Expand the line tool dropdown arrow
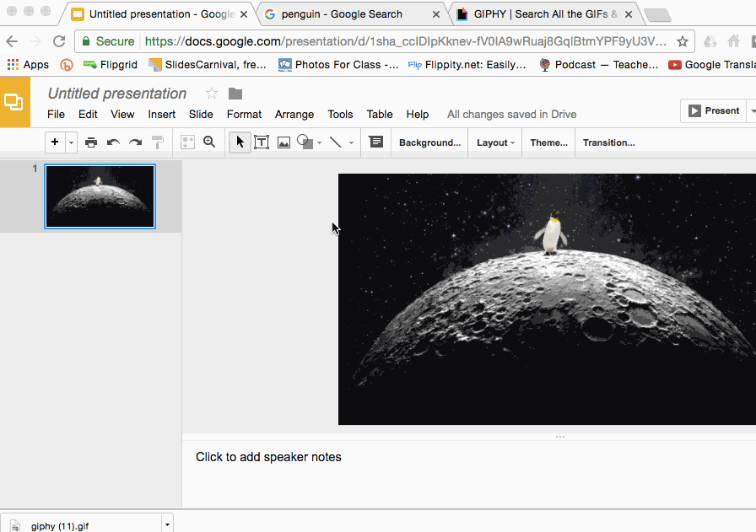 351,142
